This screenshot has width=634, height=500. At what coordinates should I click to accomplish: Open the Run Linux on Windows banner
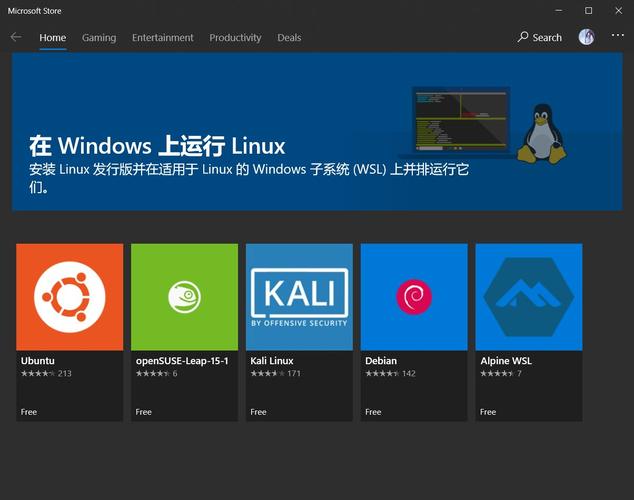point(317,132)
